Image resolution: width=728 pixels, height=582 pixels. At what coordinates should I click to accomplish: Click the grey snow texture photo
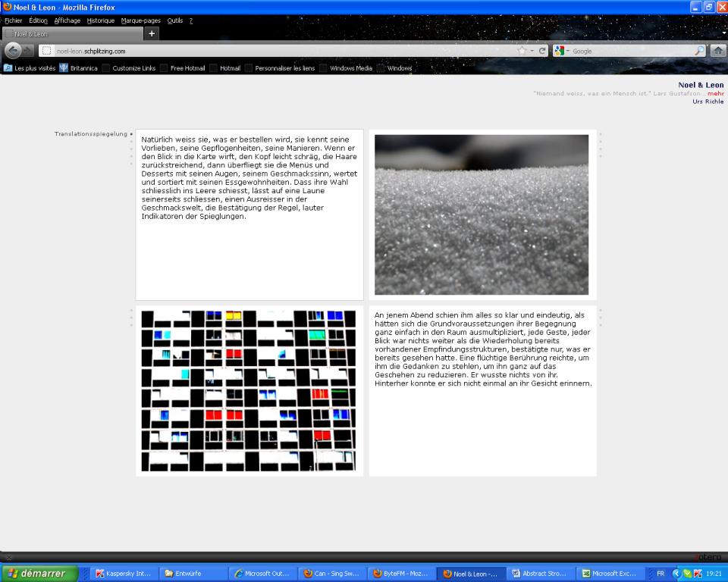pyautogui.click(x=482, y=214)
